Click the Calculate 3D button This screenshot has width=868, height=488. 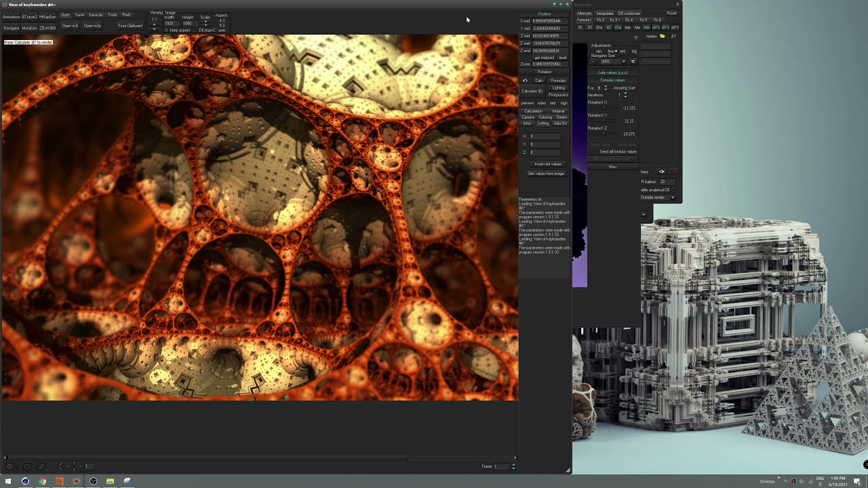pyautogui.click(x=532, y=91)
